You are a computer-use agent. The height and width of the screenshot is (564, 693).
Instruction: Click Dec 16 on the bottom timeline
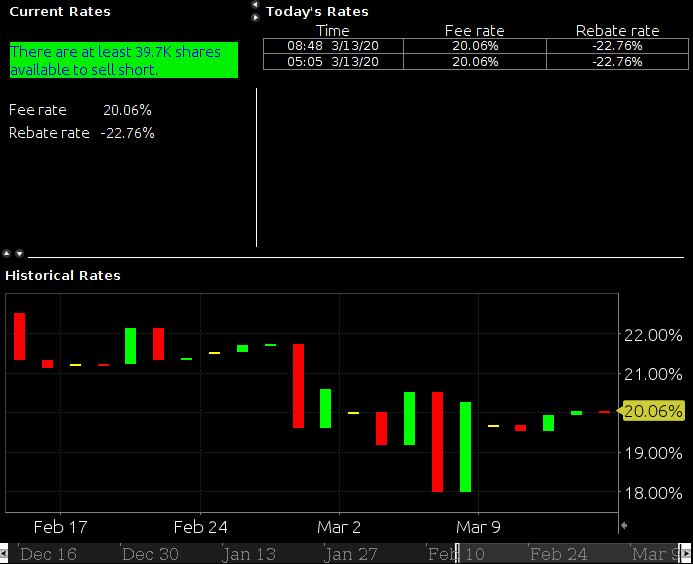pyautogui.click(x=48, y=554)
